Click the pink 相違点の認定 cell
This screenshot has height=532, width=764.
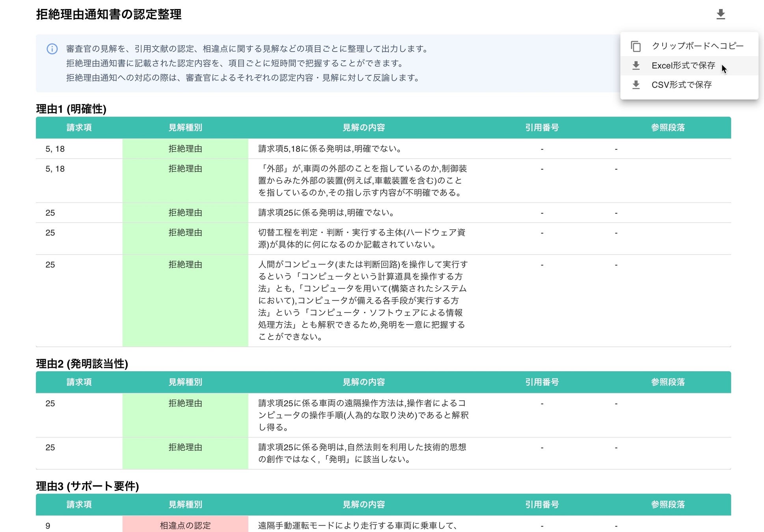click(185, 525)
